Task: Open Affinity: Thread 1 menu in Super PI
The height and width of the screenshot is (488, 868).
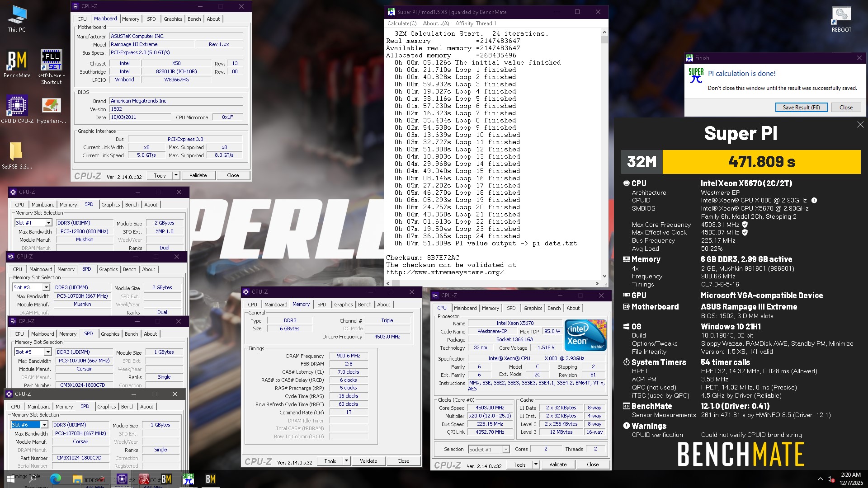Action: [476, 23]
